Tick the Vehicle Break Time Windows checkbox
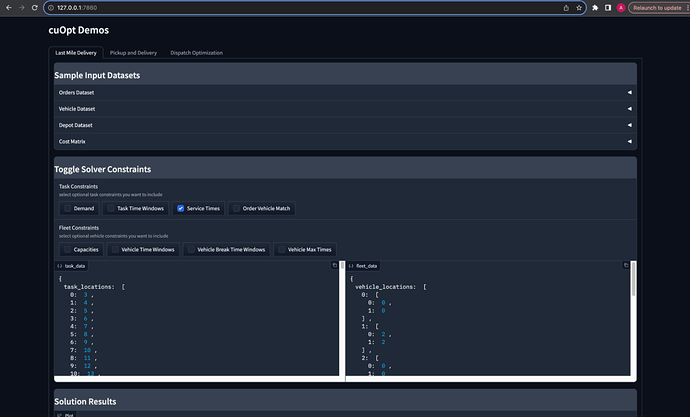Viewport: 690px width, 417px height. tap(191, 249)
